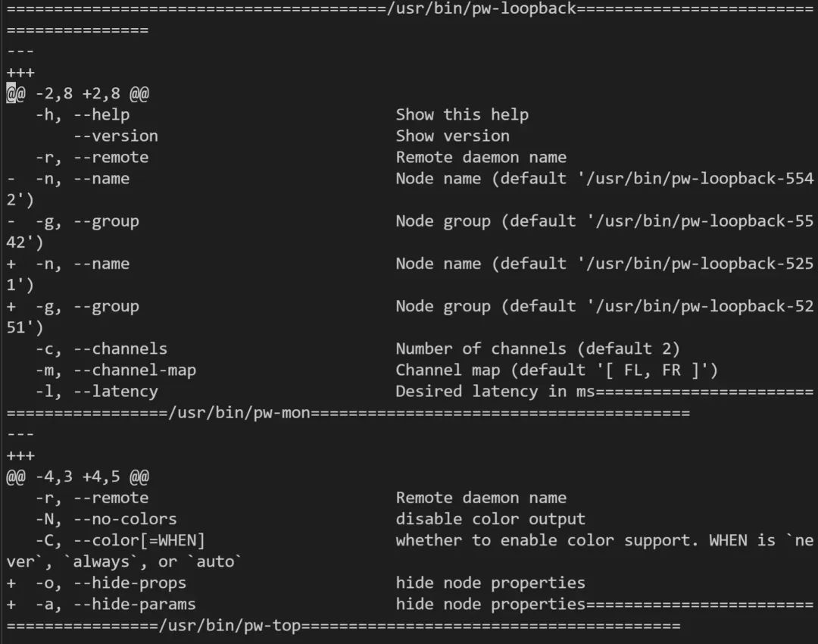Click the '-C, --color[=WHEN]' option text
The width and height of the screenshot is (818, 644).
point(120,541)
